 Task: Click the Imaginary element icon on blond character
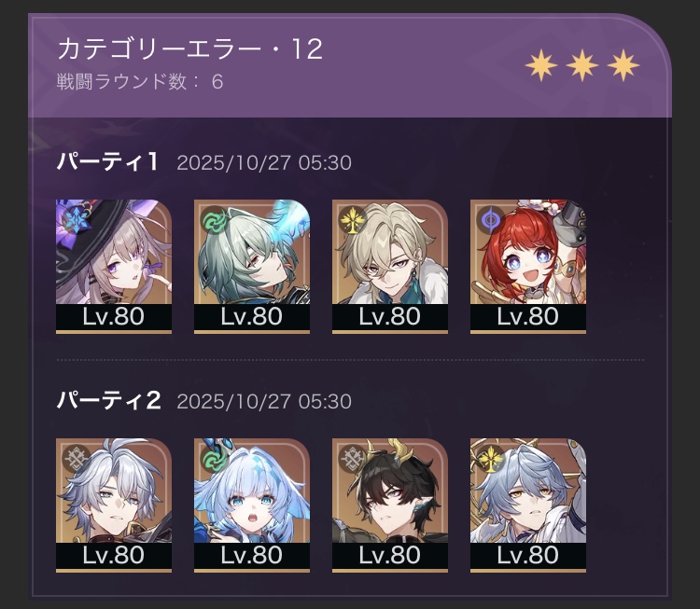tap(351, 219)
